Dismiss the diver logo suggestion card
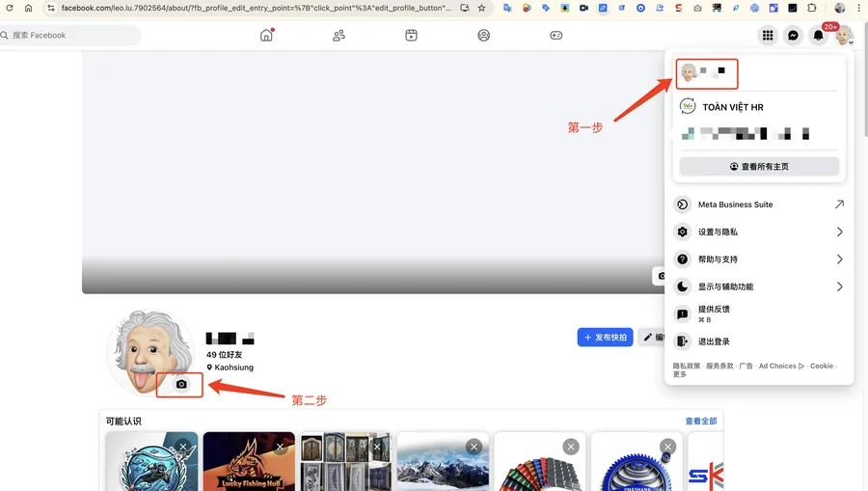This screenshot has height=491, width=868. coord(182,447)
